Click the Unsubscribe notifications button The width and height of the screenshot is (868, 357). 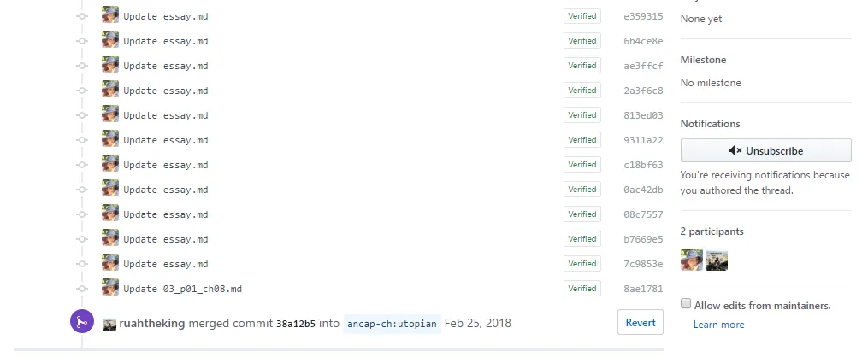[x=765, y=150]
